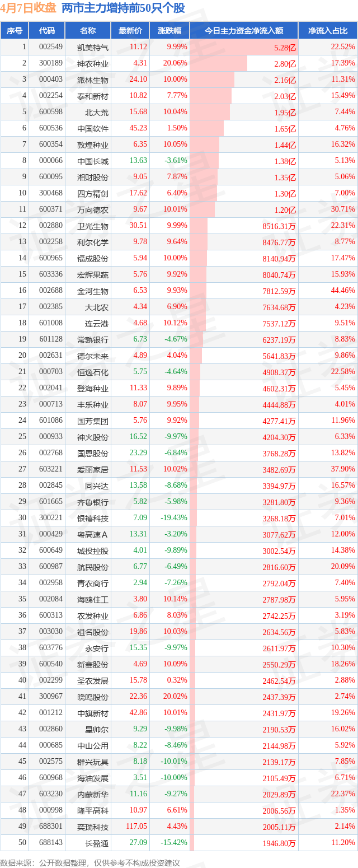Screen dimensions: 358x868
Task: Click change -10.00% of 海油发展
Action: click(175, 778)
